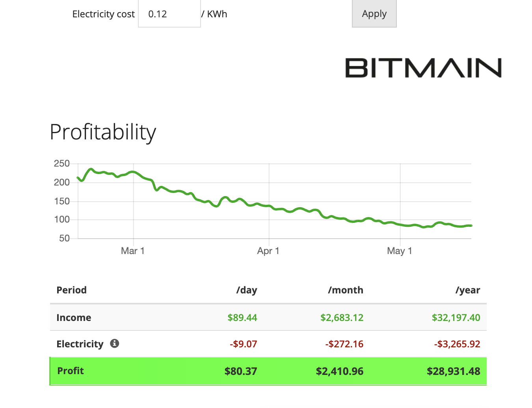Click the Profitability heading
The width and height of the screenshot is (532, 408).
[103, 132]
